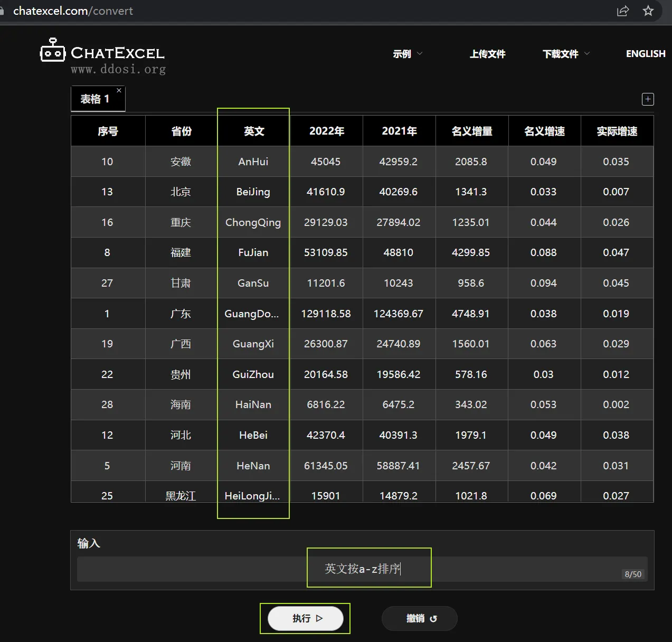672x642 pixels.
Task: Click the browser address bar URL
Action: (73, 11)
